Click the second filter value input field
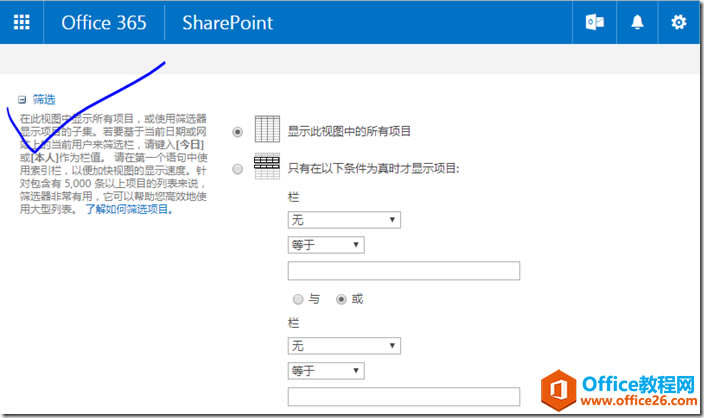The height and width of the screenshot is (418, 704). pyautogui.click(x=404, y=396)
